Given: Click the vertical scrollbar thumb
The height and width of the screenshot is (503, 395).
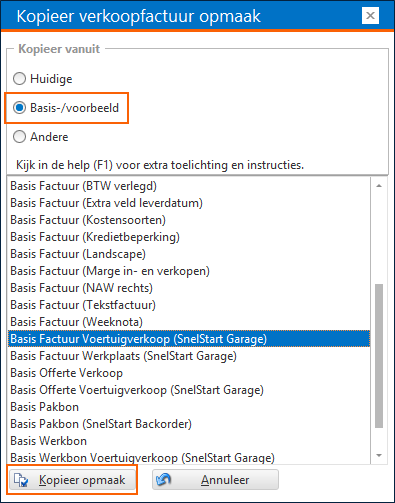Looking at the screenshot, I should (x=379, y=356).
